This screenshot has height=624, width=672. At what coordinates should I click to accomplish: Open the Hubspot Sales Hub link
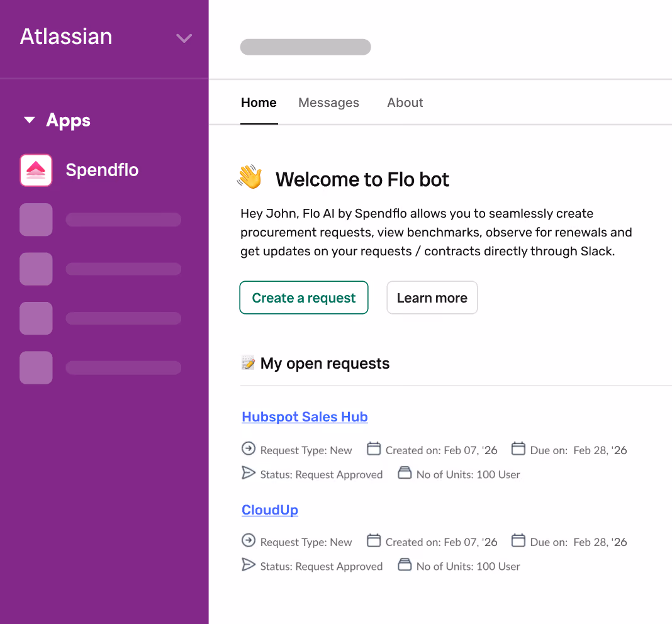[305, 417]
